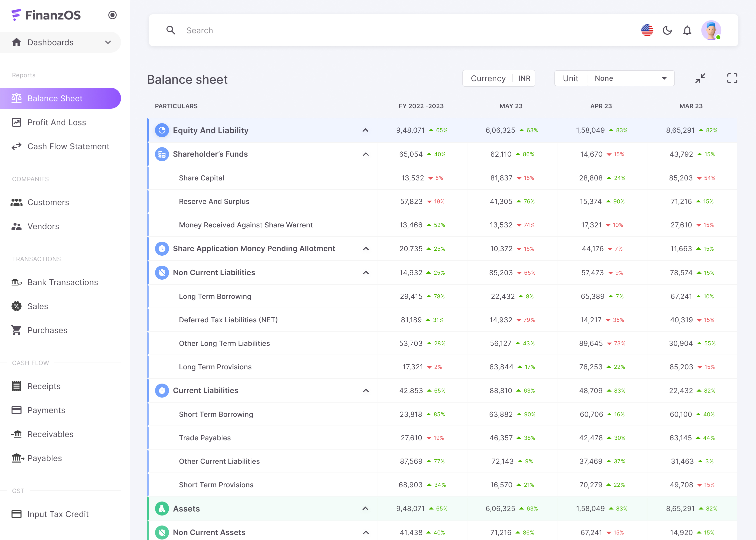
Task: Go to Cash Flow Statement
Action: pyautogui.click(x=68, y=146)
